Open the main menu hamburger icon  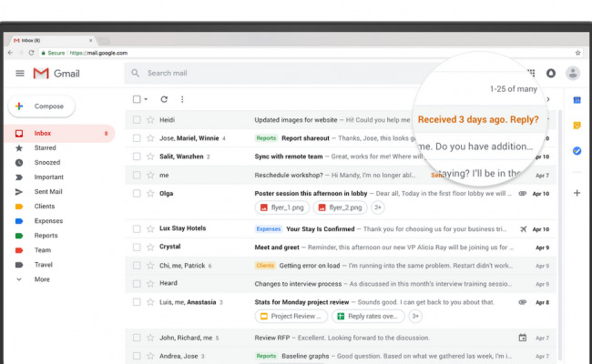(19, 73)
